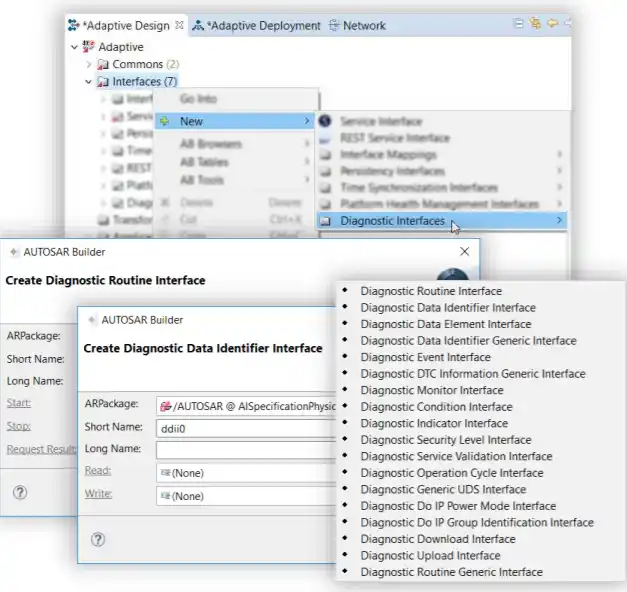The height and width of the screenshot is (592, 627).
Task: Choose Service Interface from New submenu
Action: tap(441, 121)
